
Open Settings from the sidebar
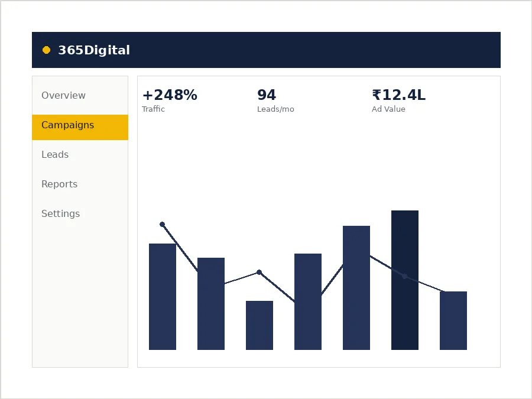click(80, 213)
